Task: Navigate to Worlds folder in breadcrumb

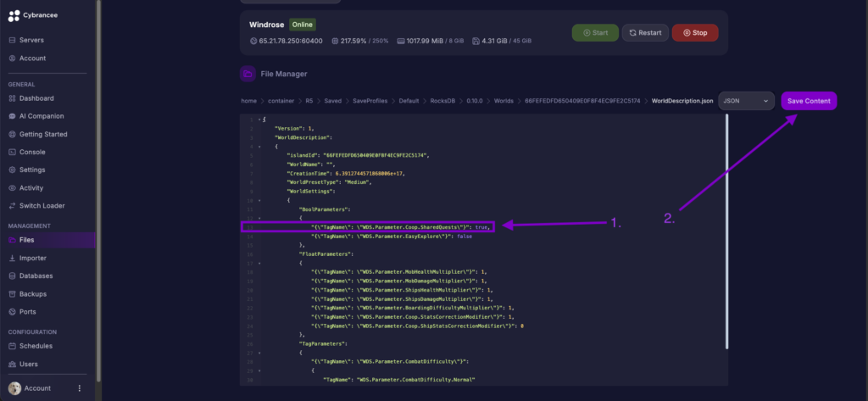Action: coord(504,101)
